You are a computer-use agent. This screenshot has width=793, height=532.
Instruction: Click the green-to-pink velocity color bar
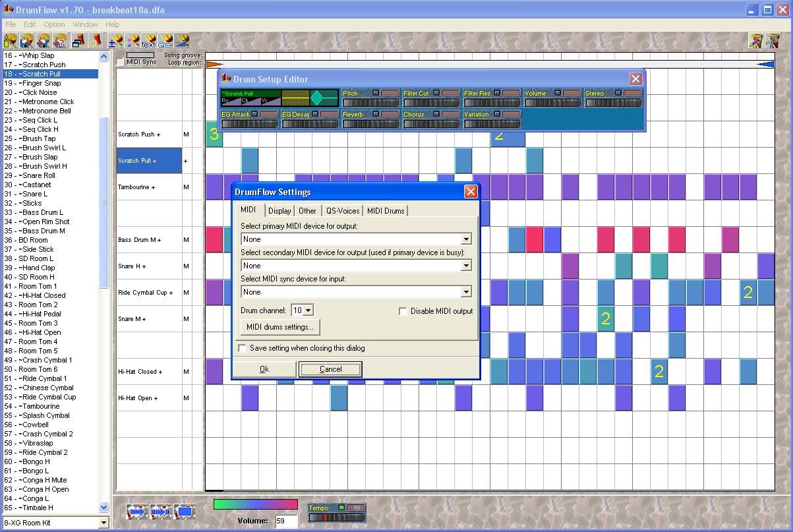pyautogui.click(x=256, y=504)
